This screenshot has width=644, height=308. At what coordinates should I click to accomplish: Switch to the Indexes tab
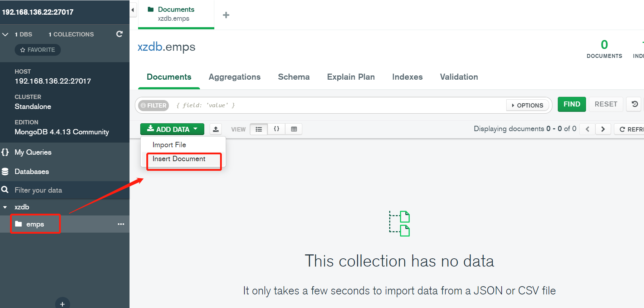(407, 77)
